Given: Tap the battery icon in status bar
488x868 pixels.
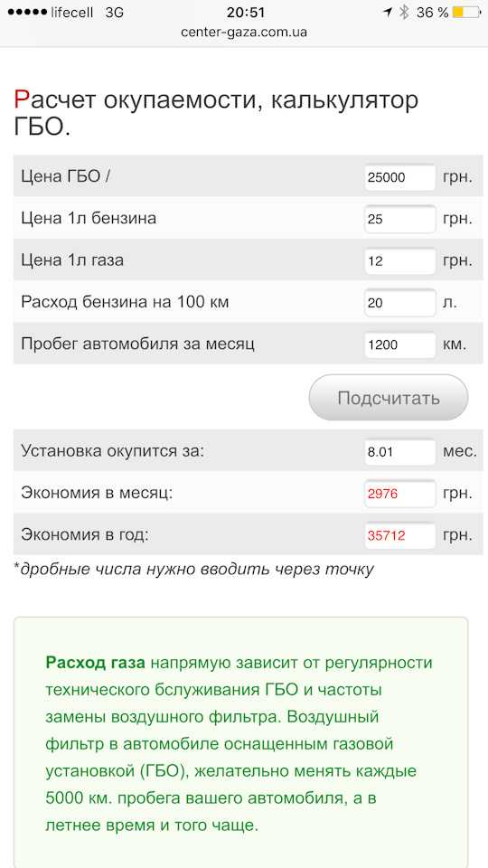Looking at the screenshot, I should pyautogui.click(x=466, y=12).
